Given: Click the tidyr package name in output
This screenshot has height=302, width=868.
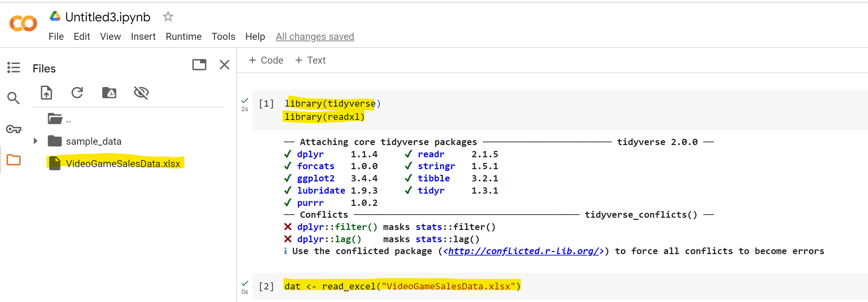Looking at the screenshot, I should (431, 190).
